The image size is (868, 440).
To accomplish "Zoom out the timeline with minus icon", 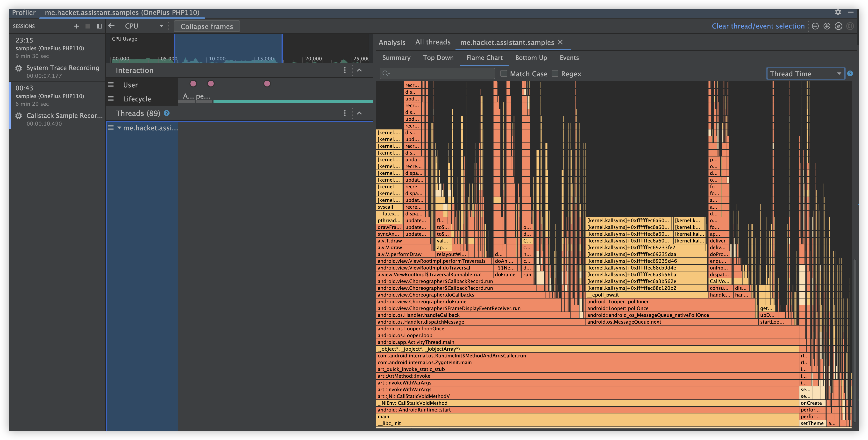I will coord(815,26).
